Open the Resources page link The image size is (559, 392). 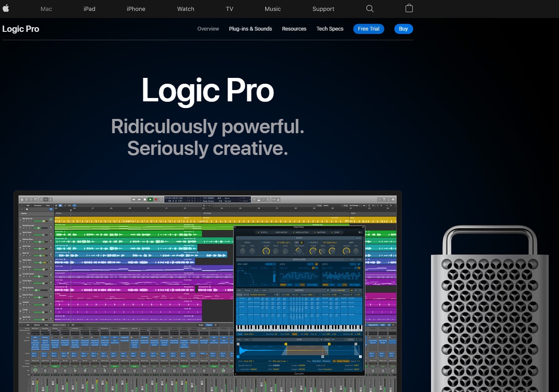(294, 29)
